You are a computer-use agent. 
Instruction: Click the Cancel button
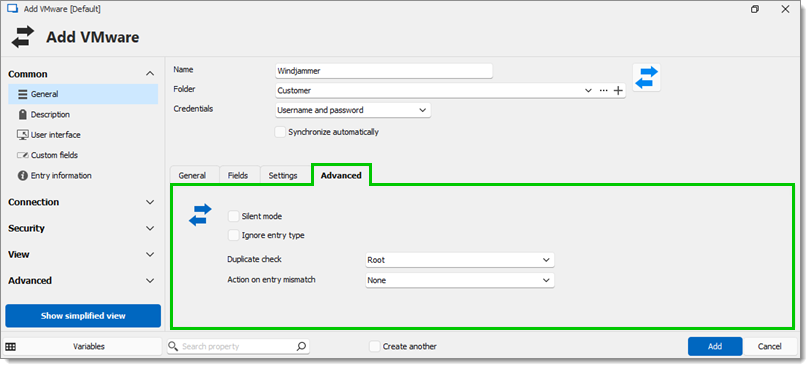pos(770,346)
